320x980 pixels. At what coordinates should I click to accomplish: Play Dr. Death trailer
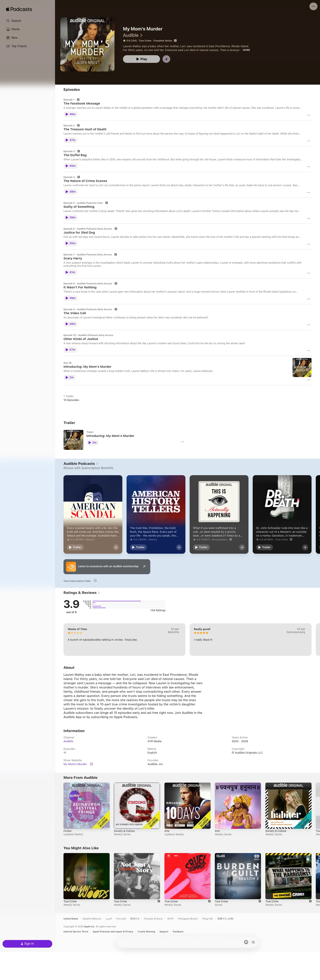pyautogui.click(x=265, y=547)
